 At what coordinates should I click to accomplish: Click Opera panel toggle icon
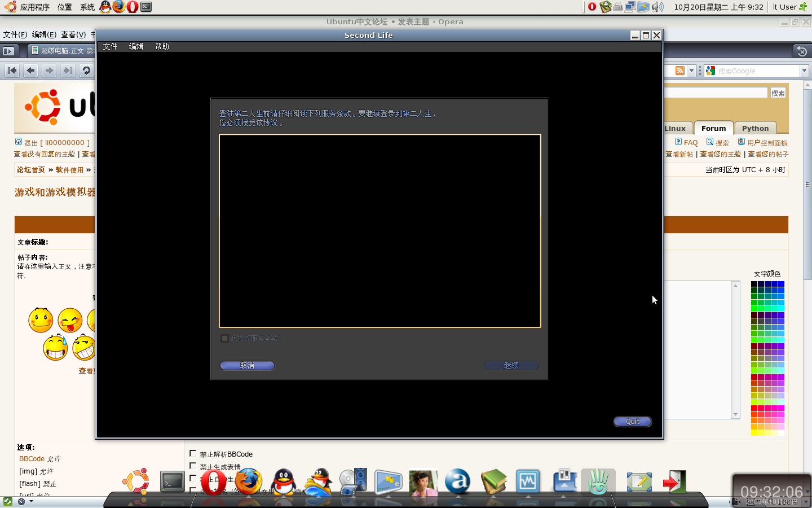point(8,51)
